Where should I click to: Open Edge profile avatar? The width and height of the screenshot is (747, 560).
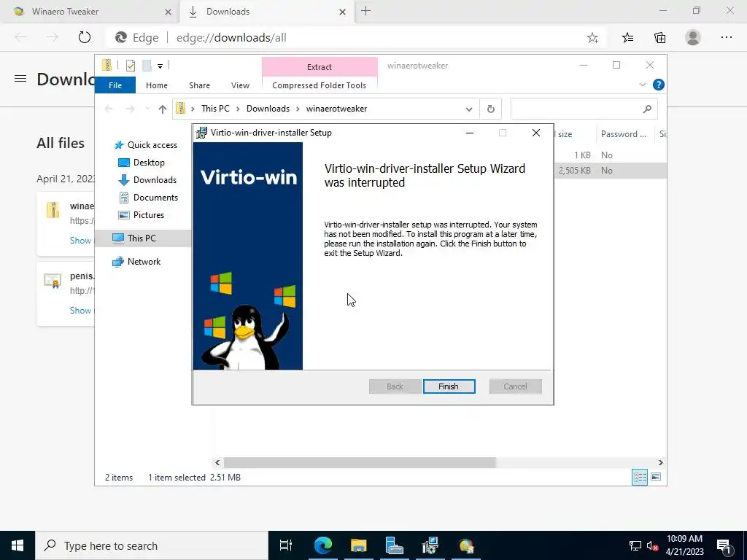click(x=693, y=38)
